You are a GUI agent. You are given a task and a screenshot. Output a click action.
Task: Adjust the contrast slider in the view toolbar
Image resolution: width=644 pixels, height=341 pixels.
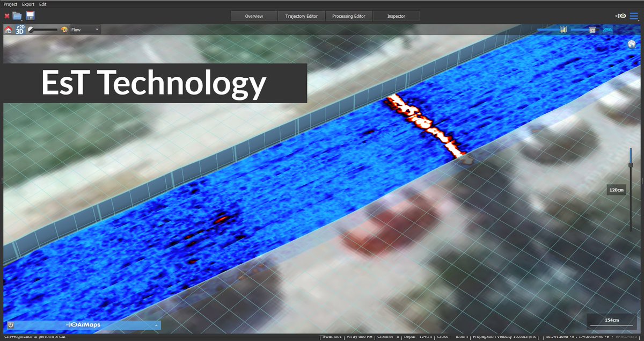click(x=43, y=30)
